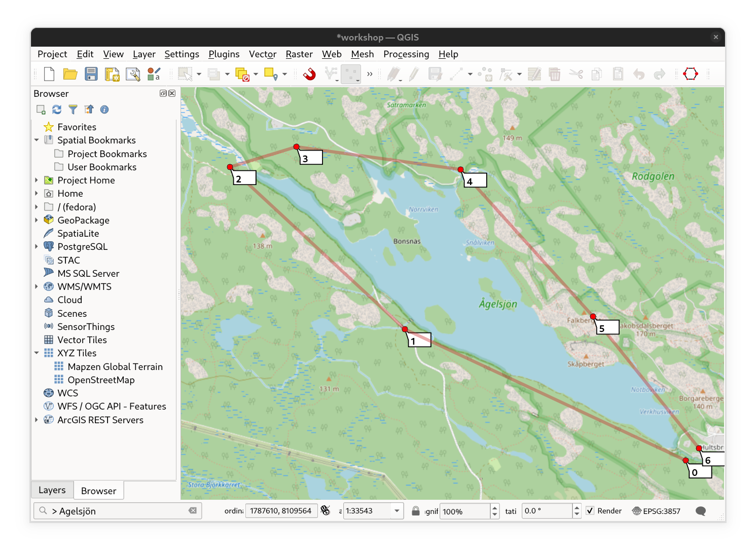This screenshot has height=555, width=756.
Task: Toggle the snapping magnet icon
Action: click(309, 75)
